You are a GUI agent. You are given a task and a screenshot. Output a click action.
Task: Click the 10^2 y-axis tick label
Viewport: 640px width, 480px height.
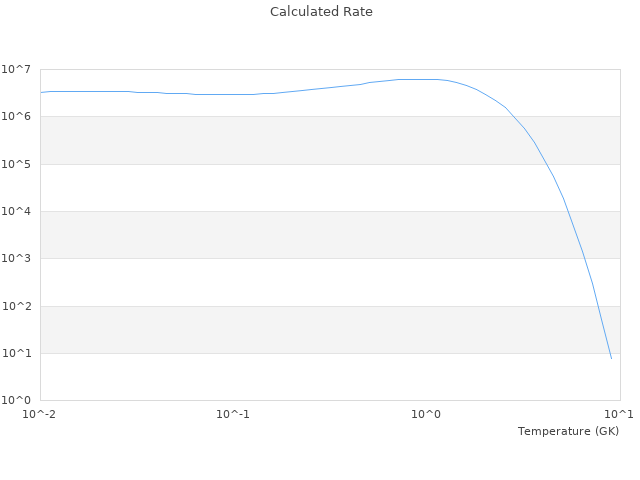17,306
